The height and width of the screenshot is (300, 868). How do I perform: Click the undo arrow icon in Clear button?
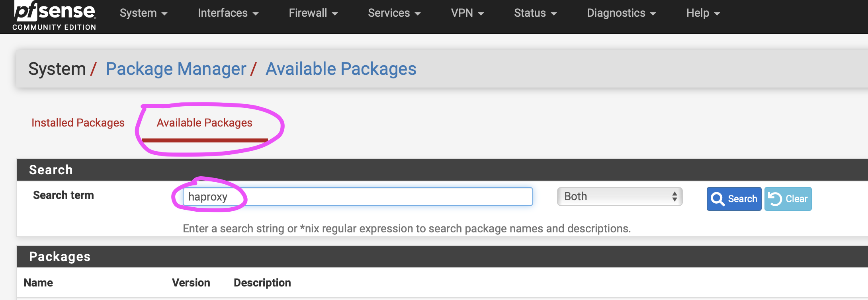pos(775,199)
